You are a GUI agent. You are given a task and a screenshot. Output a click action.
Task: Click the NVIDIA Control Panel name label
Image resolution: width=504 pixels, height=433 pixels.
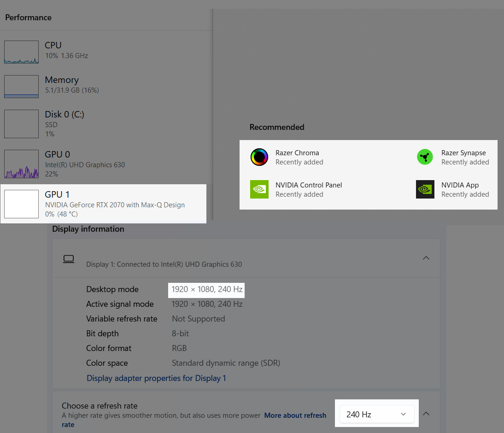309,185
